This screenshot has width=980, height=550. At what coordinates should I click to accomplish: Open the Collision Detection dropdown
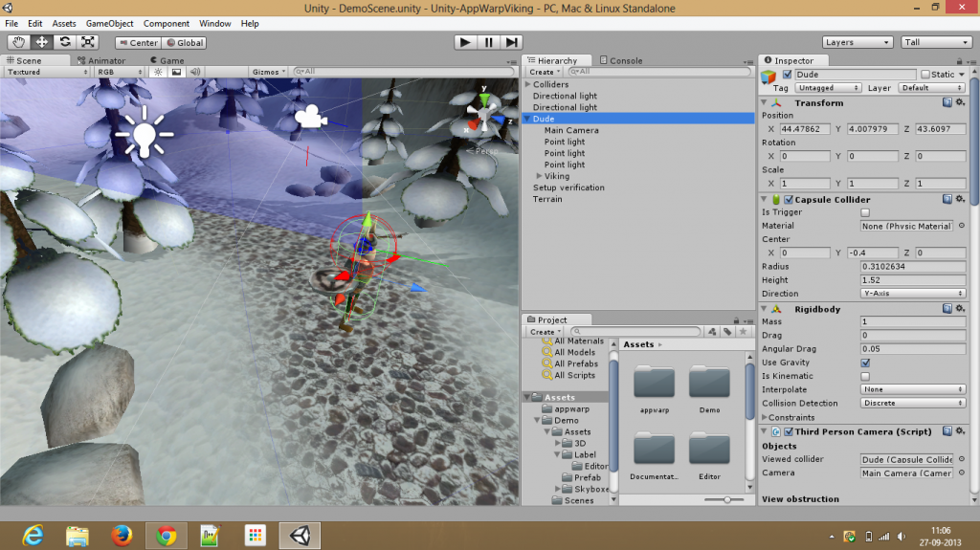[x=912, y=403]
